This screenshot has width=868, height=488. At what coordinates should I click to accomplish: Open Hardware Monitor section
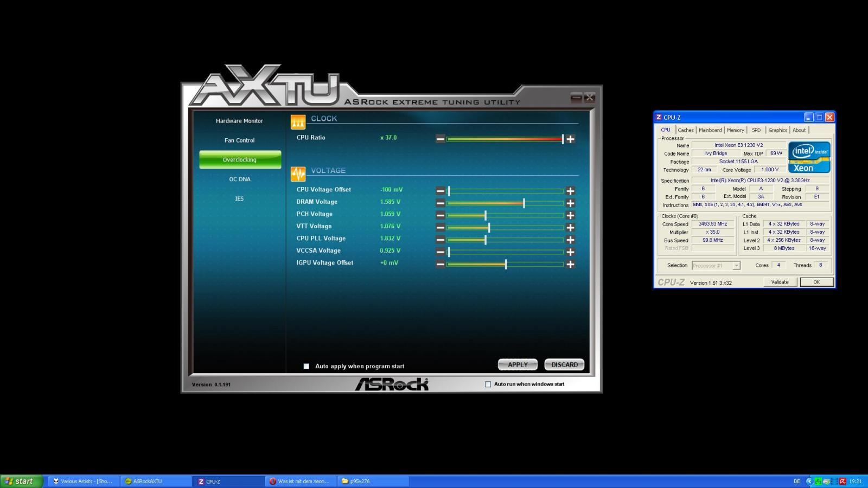coord(239,121)
